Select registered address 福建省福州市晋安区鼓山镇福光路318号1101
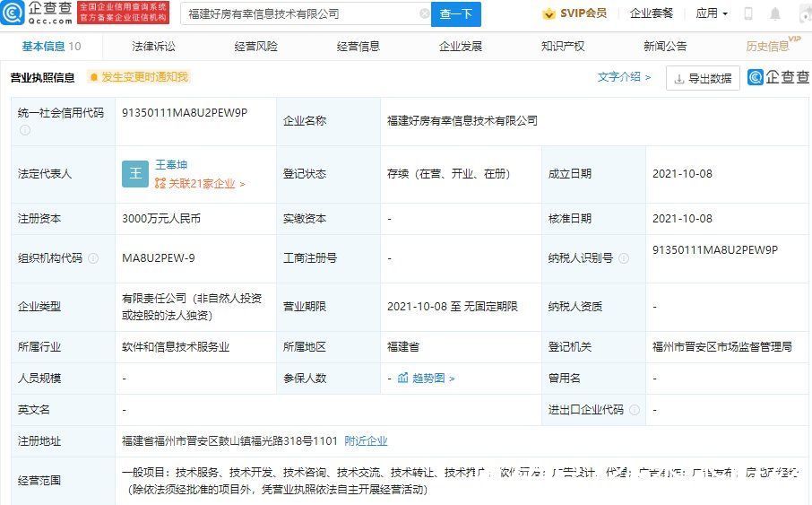The height and width of the screenshot is (505, 812). tap(229, 440)
